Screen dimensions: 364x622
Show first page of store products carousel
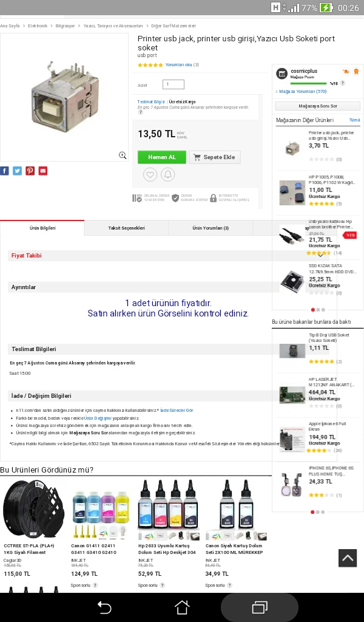(x=313, y=310)
